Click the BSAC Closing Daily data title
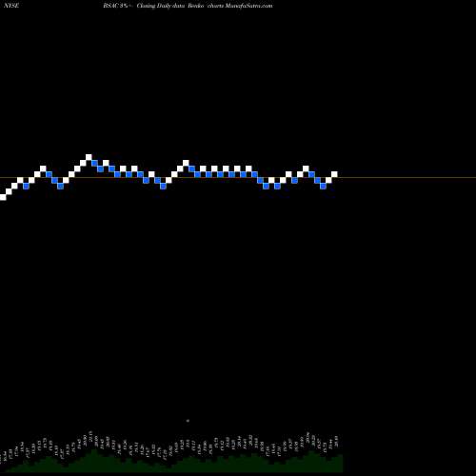This screenshot has width=476, height=476. 188,6
